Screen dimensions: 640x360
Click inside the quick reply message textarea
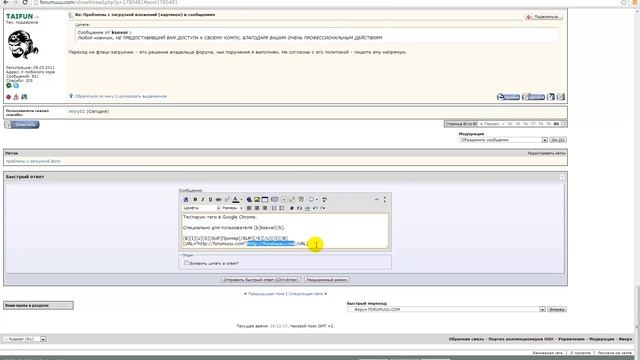[285, 231]
